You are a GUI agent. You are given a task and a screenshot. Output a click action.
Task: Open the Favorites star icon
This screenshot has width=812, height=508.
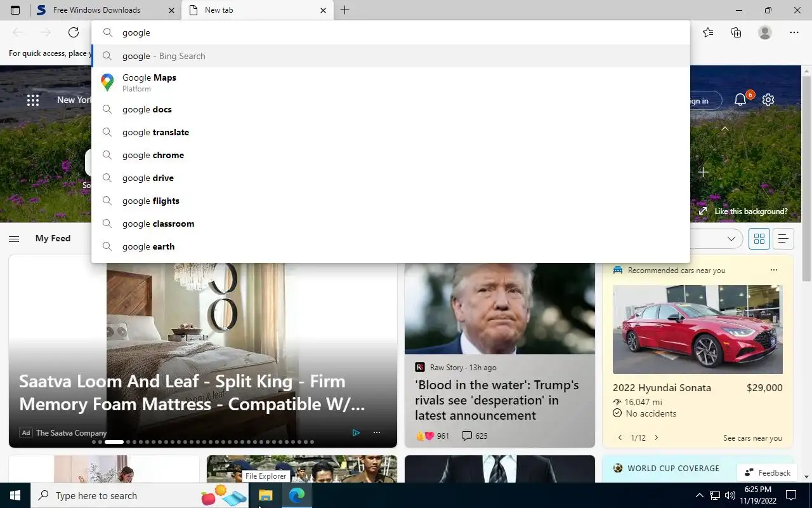[708, 32]
